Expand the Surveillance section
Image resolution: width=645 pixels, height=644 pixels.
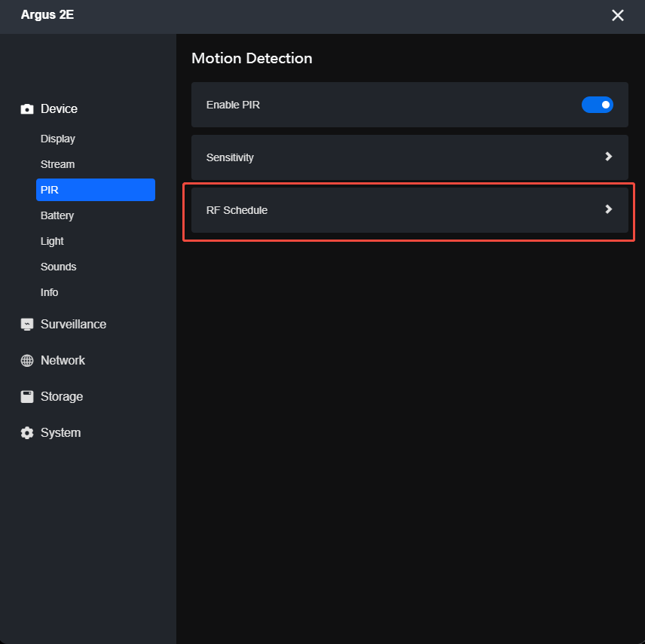point(73,325)
